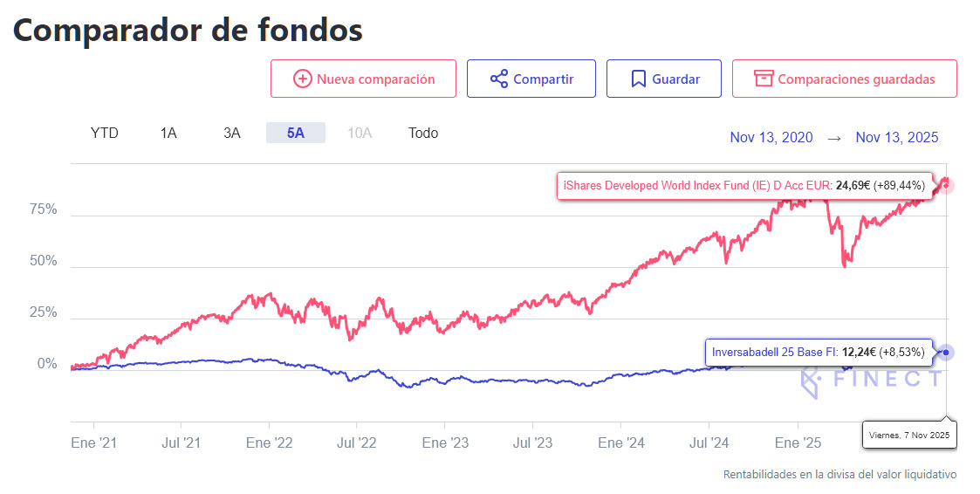Image resolution: width=980 pixels, height=494 pixels.
Task: Select the 5A period tab
Action: point(296,133)
